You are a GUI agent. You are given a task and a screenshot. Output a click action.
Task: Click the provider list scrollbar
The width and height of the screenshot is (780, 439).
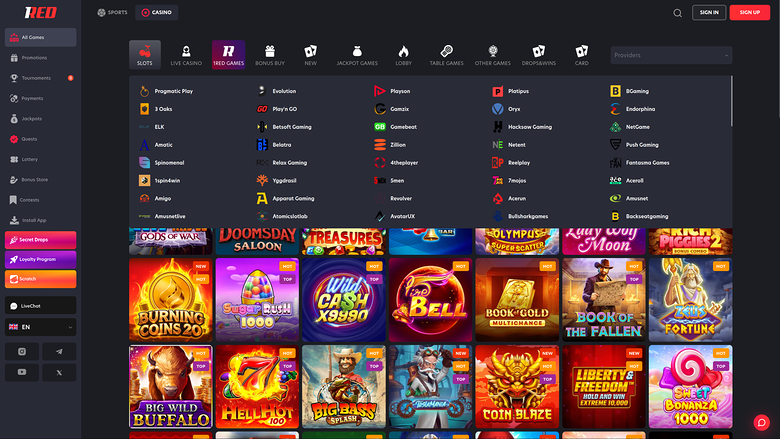731,101
